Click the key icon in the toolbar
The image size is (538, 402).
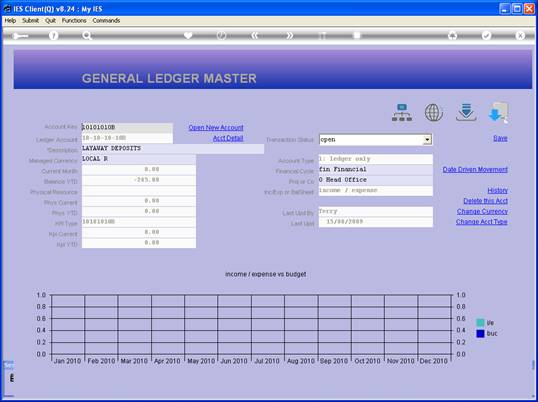tap(20, 36)
